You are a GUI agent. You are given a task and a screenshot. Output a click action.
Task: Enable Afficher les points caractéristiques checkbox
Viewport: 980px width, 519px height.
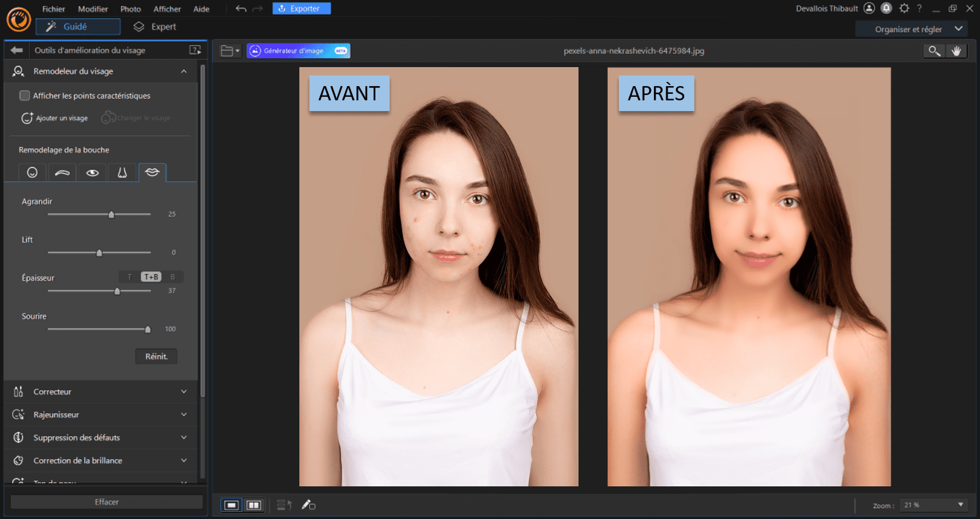[x=24, y=96]
